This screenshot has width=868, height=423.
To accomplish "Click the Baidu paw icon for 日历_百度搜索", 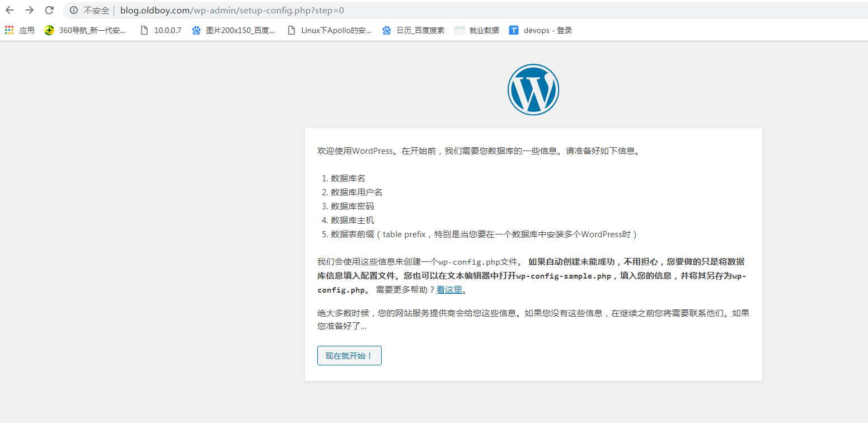I will click(387, 30).
